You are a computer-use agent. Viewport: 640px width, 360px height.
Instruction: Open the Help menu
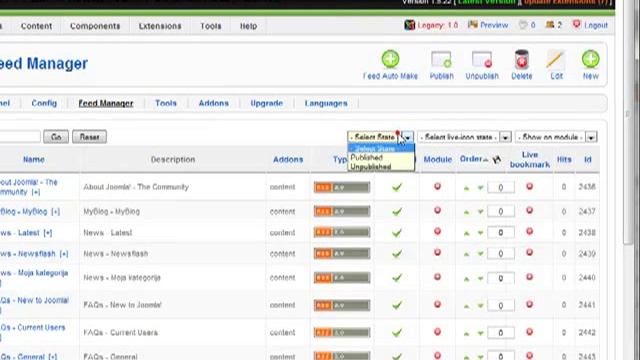248,26
